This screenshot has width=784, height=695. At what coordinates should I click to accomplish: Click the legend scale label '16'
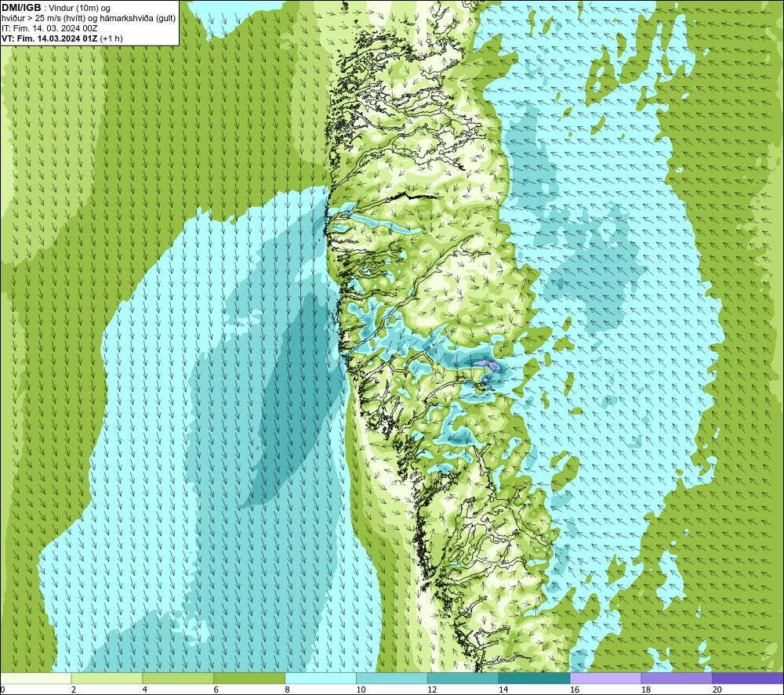coord(575,690)
